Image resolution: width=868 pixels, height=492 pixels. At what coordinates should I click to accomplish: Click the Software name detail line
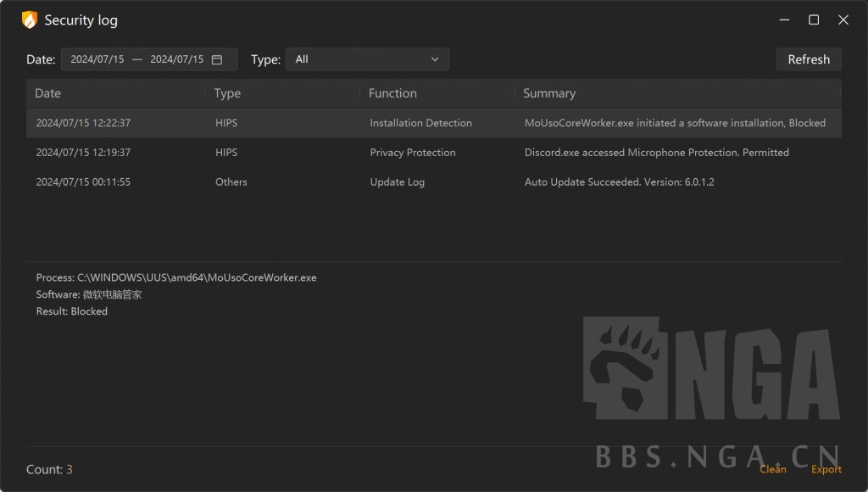point(89,294)
